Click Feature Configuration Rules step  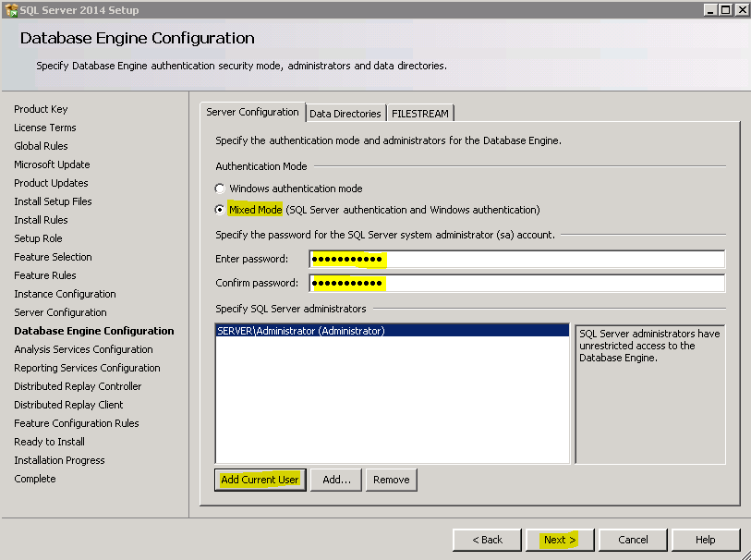tap(76, 423)
